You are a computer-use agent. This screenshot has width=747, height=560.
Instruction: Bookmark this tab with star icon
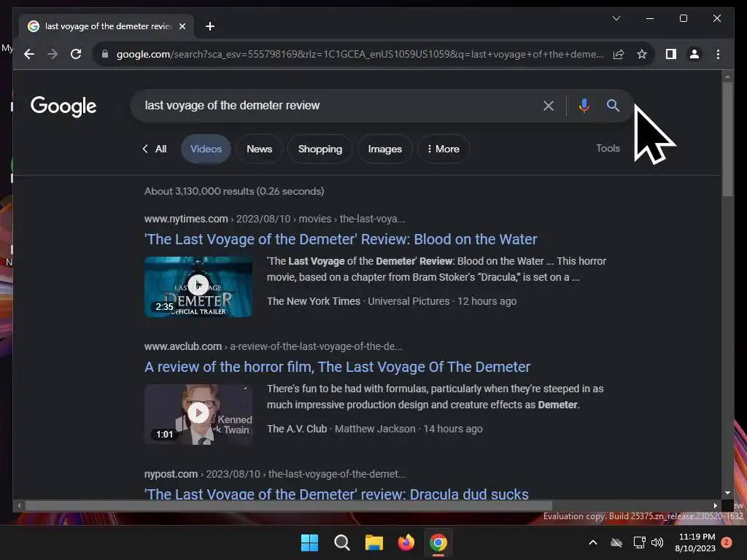pos(642,54)
